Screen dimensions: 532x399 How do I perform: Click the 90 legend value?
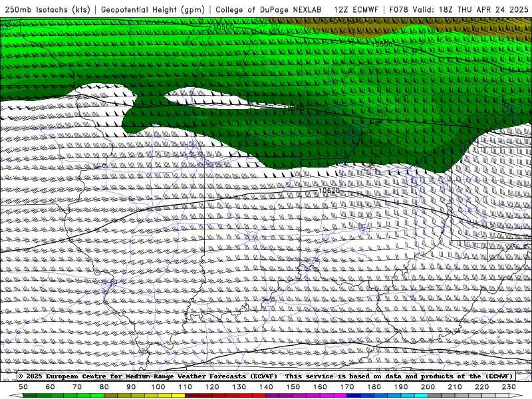click(131, 387)
